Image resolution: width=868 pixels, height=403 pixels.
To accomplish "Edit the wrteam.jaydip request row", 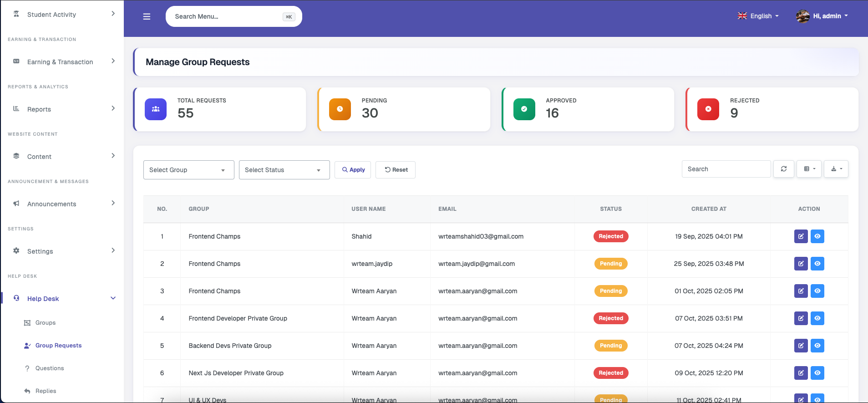I will pyautogui.click(x=801, y=264).
